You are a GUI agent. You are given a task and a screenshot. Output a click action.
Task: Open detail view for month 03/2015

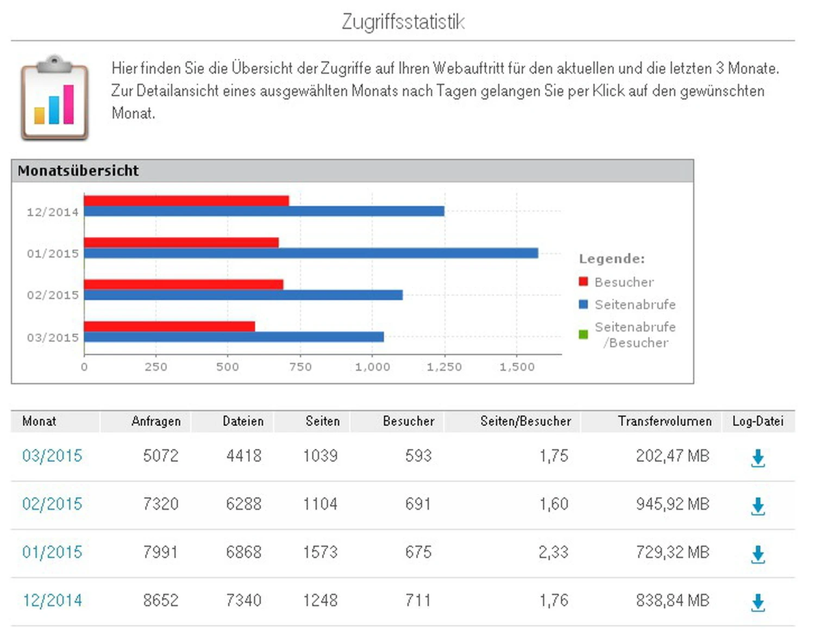point(52,457)
